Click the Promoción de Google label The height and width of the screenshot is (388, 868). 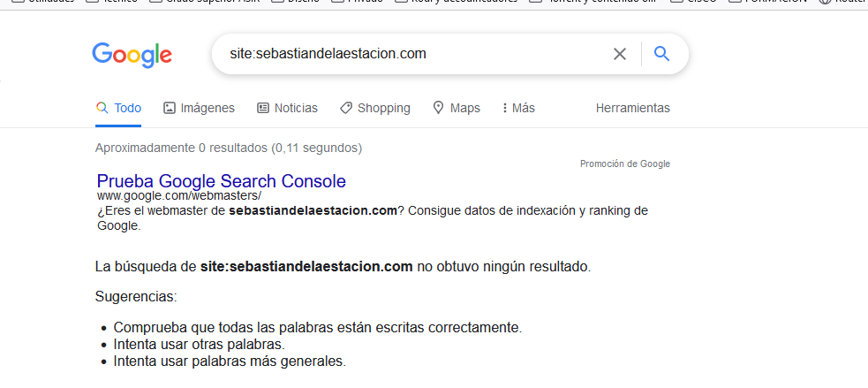click(625, 164)
